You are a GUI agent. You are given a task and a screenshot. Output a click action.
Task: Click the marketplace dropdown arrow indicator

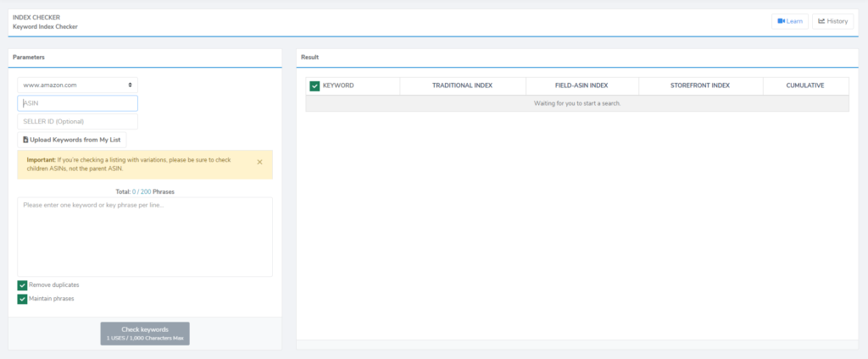130,86
